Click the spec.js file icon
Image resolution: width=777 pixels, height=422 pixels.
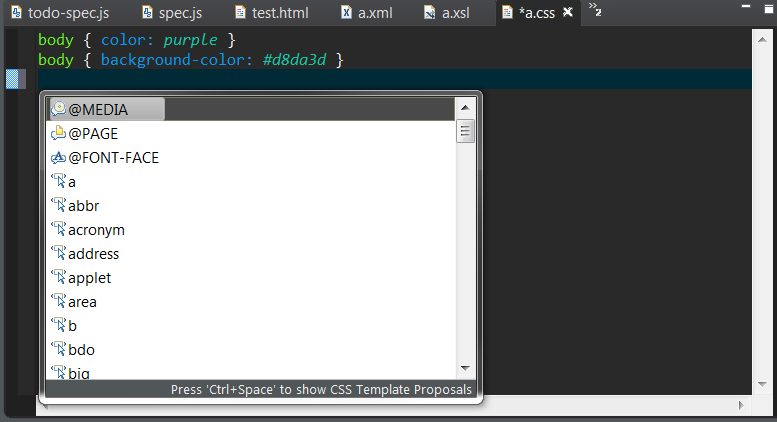tap(147, 12)
